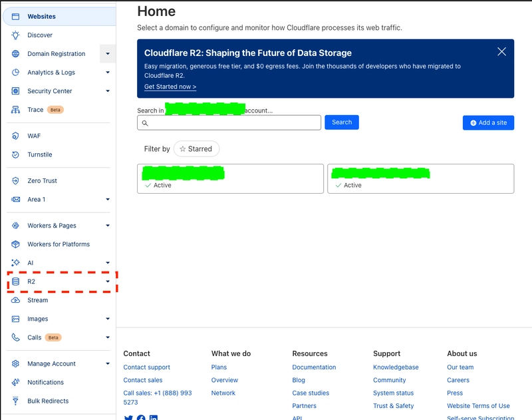Click the Bulk Redirects icon
This screenshot has width=532, height=420.
click(x=15, y=401)
